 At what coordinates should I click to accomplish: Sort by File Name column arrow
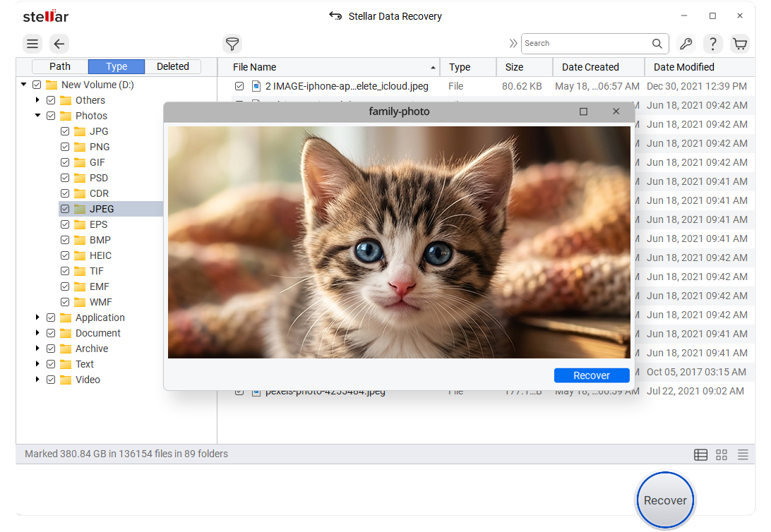[x=433, y=67]
